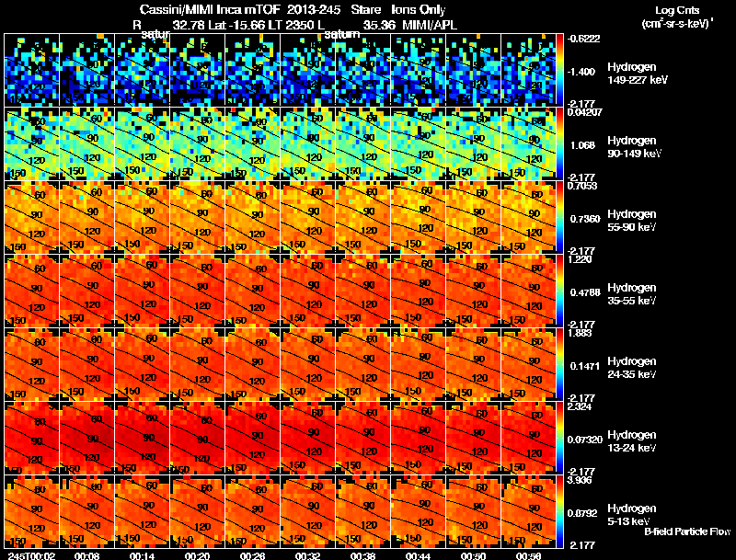Click the Cassini/MIMI Inca mTOF title text

(210, 9)
